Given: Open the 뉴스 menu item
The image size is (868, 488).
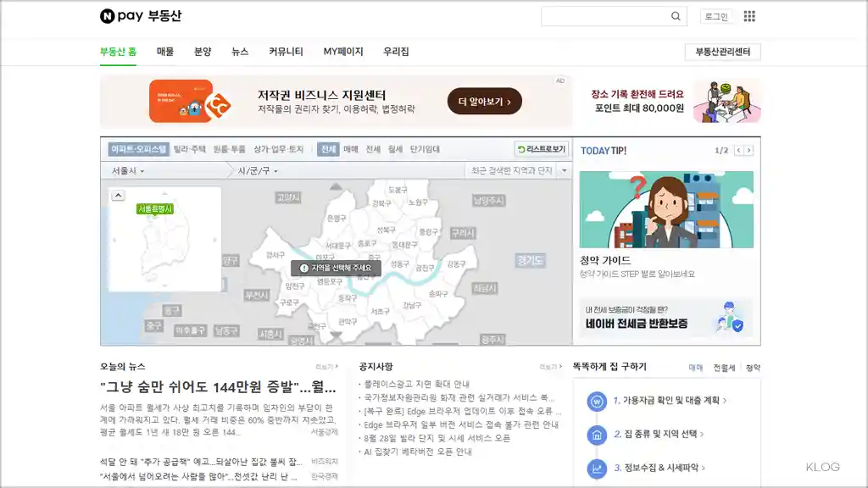Looking at the screenshot, I should 239,51.
